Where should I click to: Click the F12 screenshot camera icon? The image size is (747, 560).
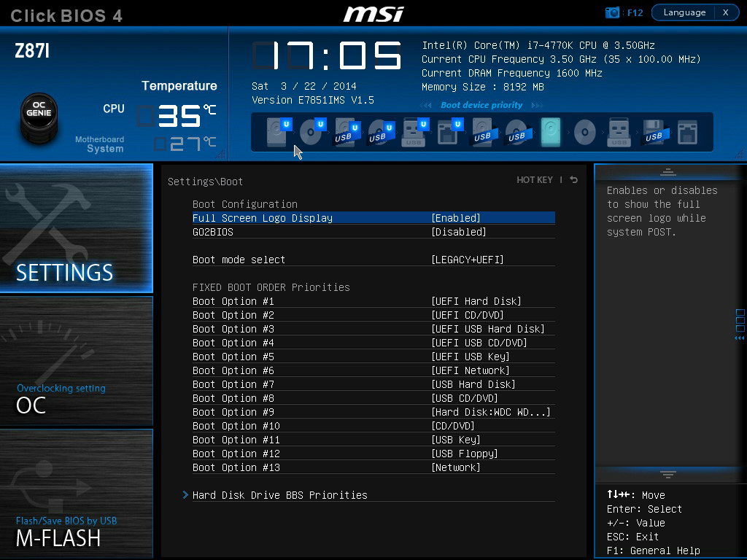point(612,12)
